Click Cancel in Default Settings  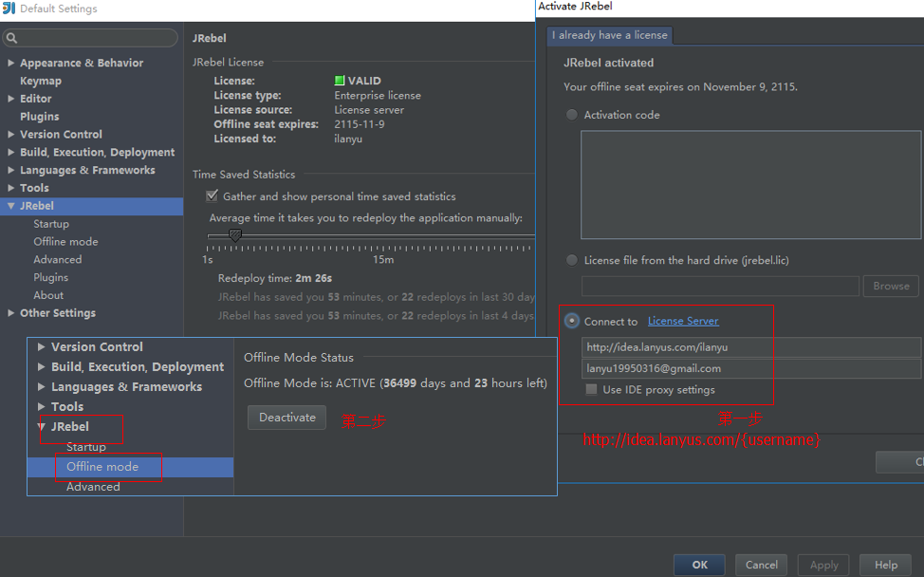762,565
